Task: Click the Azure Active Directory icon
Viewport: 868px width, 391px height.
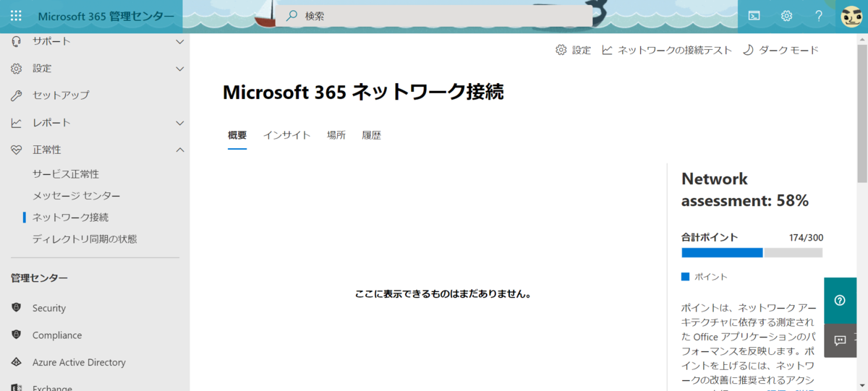Action: pyautogui.click(x=16, y=362)
